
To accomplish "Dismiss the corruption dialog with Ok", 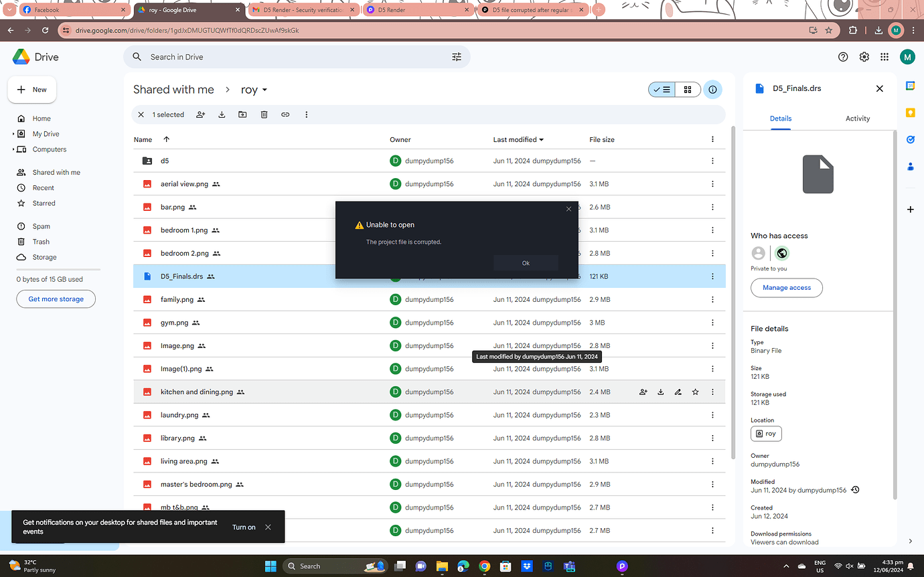I will pyautogui.click(x=526, y=262).
